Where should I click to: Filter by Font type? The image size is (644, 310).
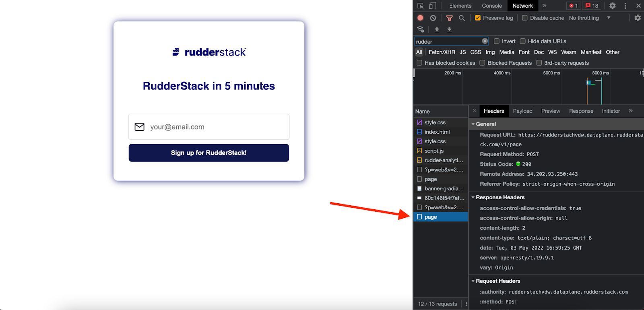coord(524,52)
